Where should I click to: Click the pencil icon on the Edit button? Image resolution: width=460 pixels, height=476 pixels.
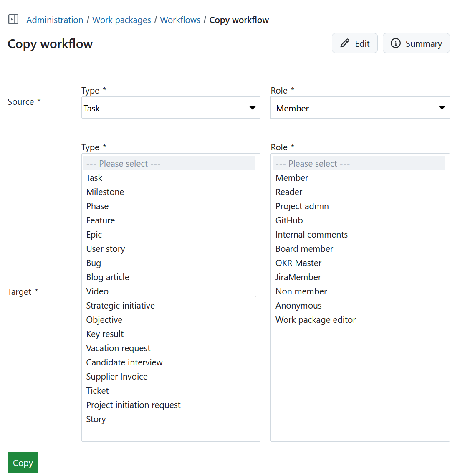[x=344, y=43]
